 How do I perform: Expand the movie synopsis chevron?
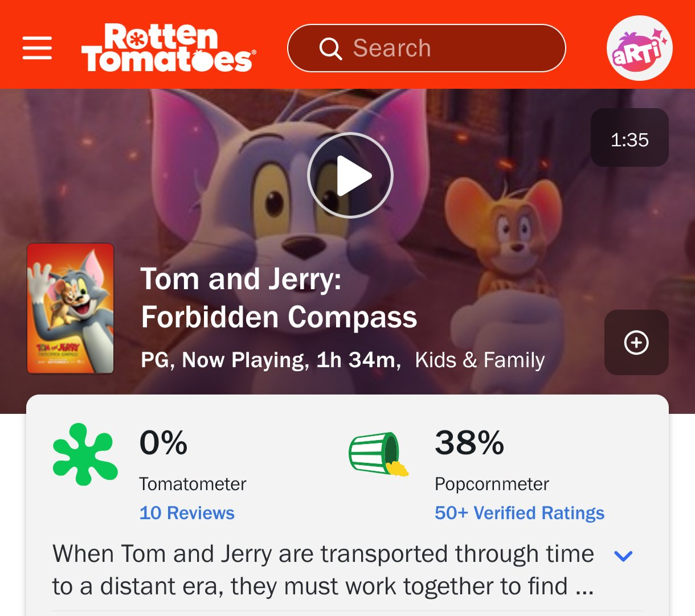pyautogui.click(x=624, y=556)
